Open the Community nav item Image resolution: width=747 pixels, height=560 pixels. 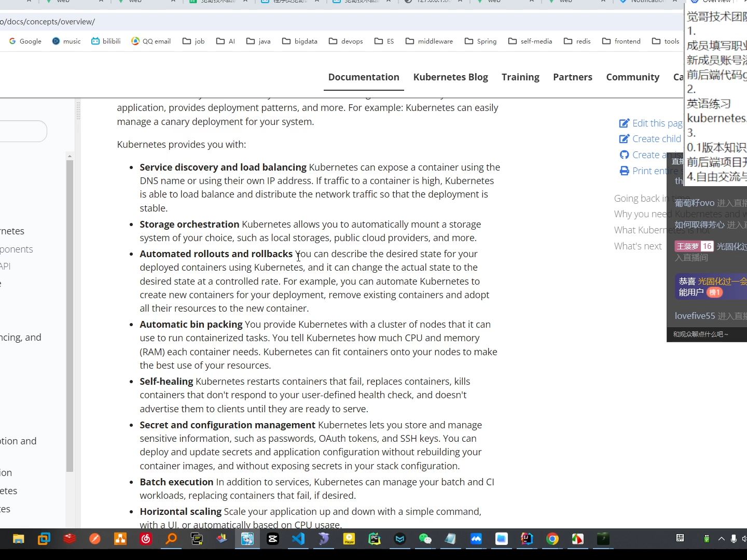[x=632, y=77]
